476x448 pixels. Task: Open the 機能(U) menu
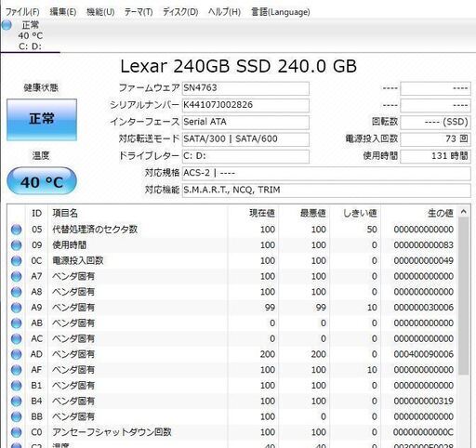point(100,12)
